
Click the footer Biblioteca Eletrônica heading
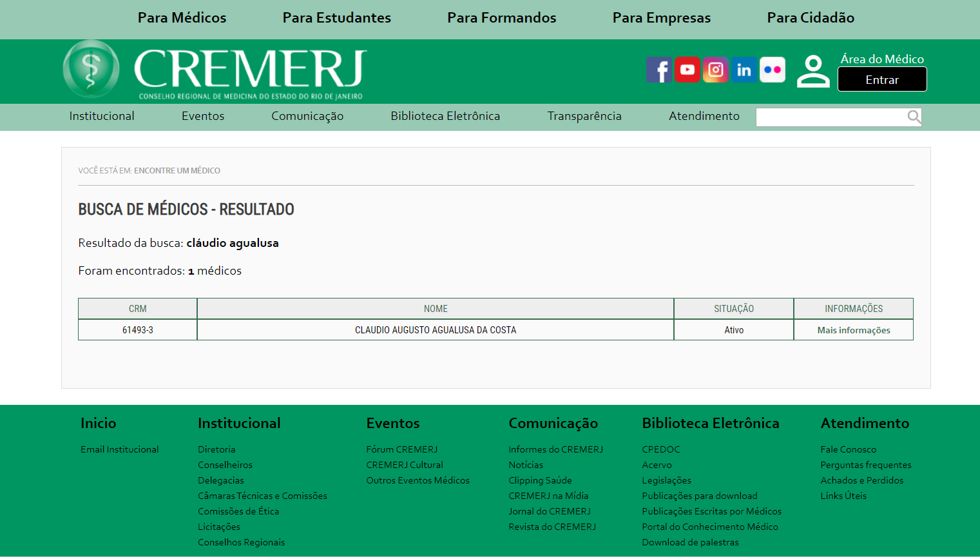(x=711, y=424)
